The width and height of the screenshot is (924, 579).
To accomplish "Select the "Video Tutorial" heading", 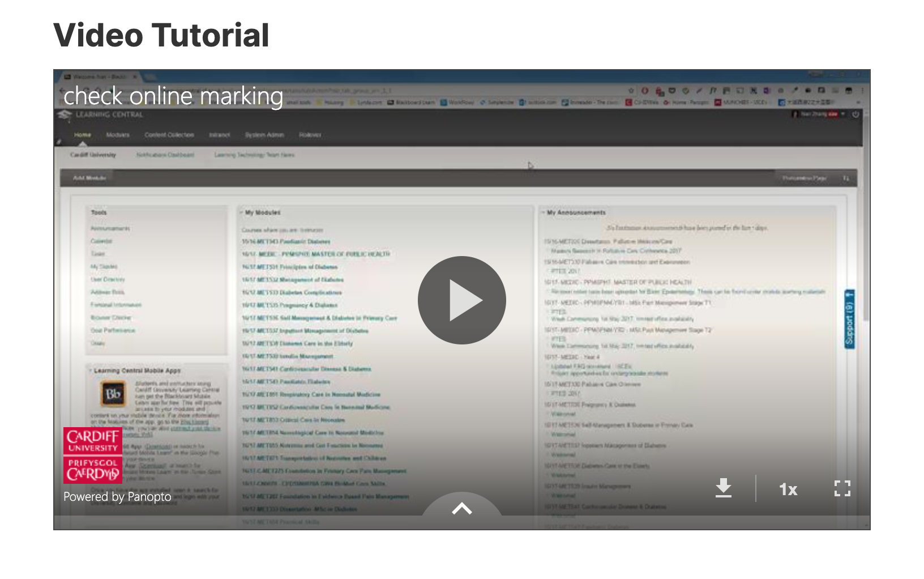I will click(161, 35).
